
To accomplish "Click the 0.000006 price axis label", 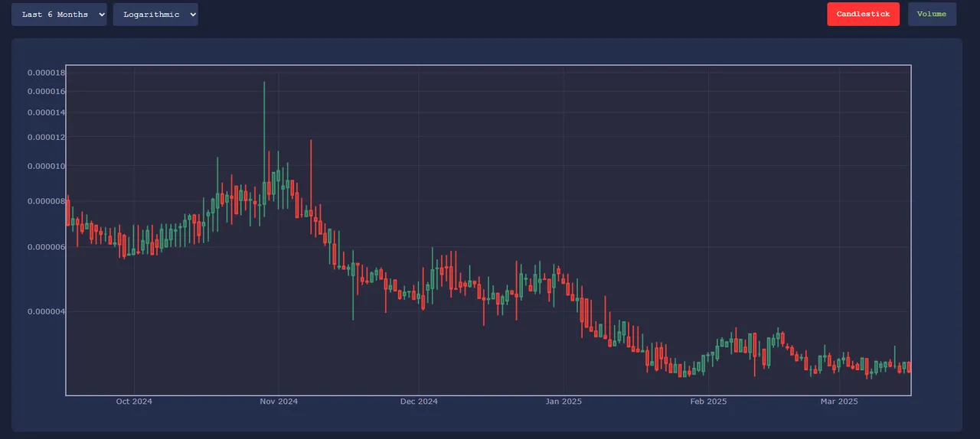I will pos(46,247).
